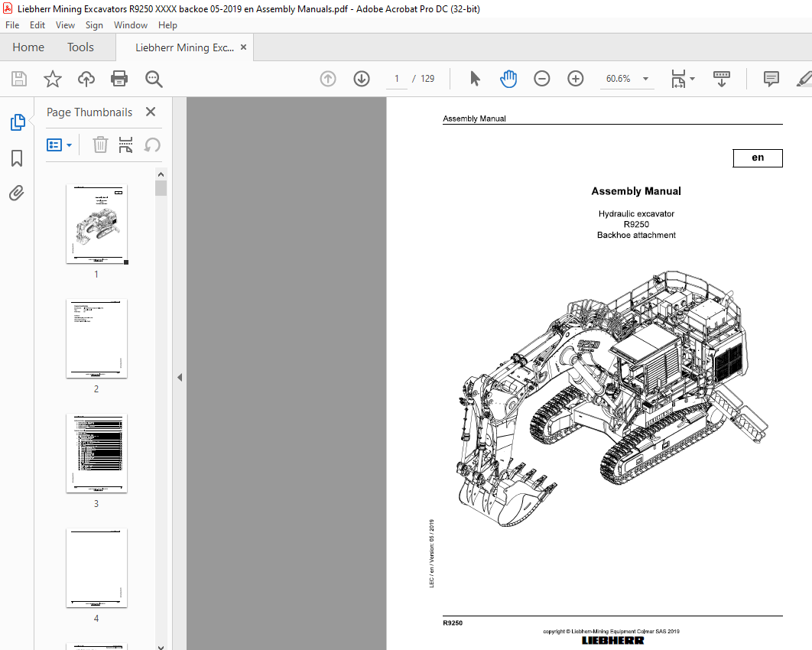
Task: Click the upload to cloud icon
Action: click(86, 79)
